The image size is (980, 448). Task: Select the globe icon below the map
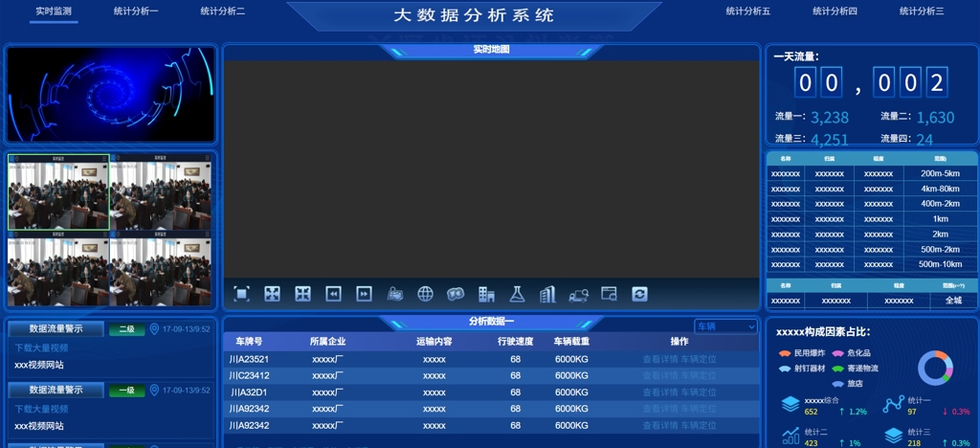click(x=425, y=294)
